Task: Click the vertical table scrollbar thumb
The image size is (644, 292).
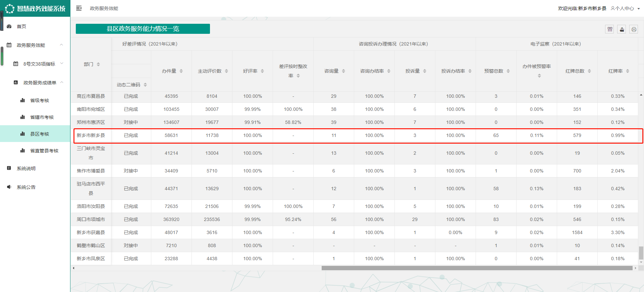Action: coord(641,253)
